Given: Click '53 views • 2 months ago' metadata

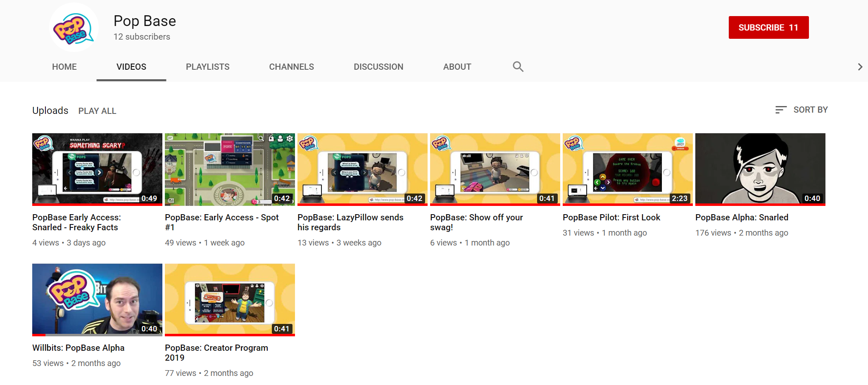Looking at the screenshot, I should point(76,363).
